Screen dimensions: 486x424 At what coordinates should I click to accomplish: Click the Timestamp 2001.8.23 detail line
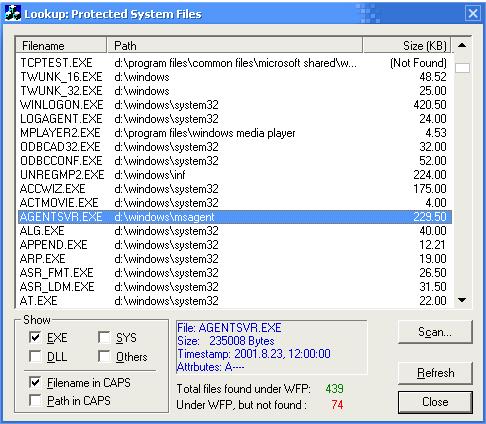254,353
